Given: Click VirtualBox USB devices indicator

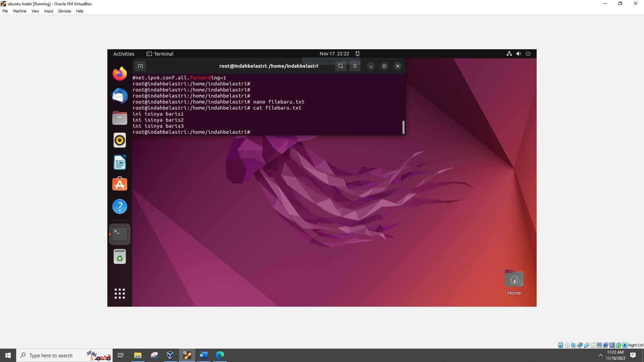Looking at the screenshot, I should point(587,345).
